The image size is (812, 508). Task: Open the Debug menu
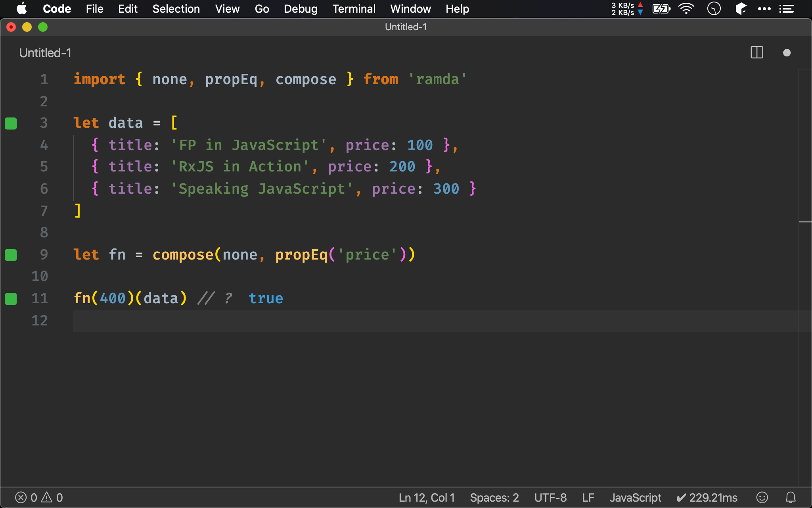pyautogui.click(x=301, y=9)
